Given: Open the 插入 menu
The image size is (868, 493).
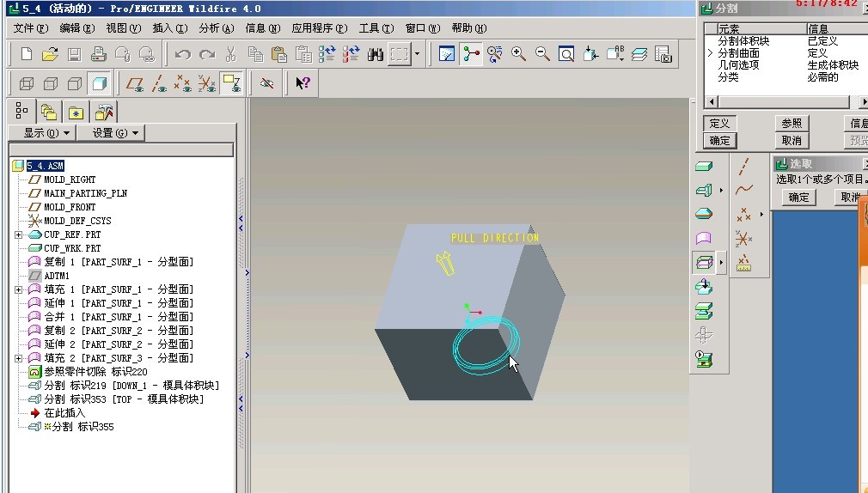Looking at the screenshot, I should [170, 28].
